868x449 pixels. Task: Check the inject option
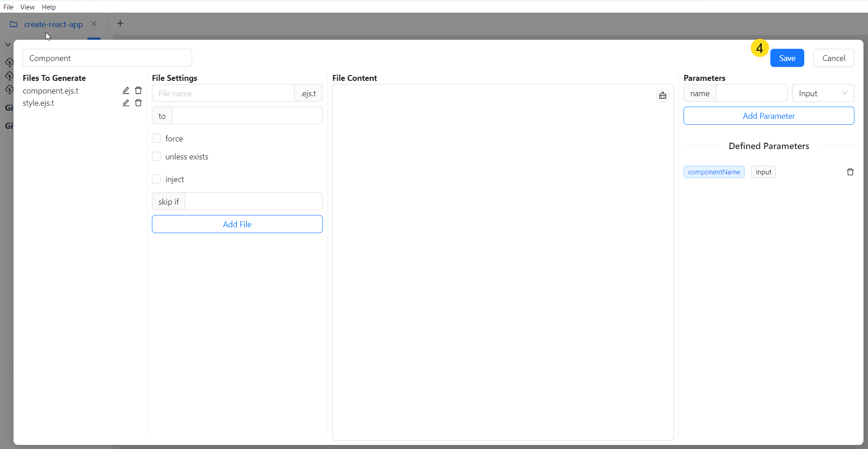tap(156, 179)
